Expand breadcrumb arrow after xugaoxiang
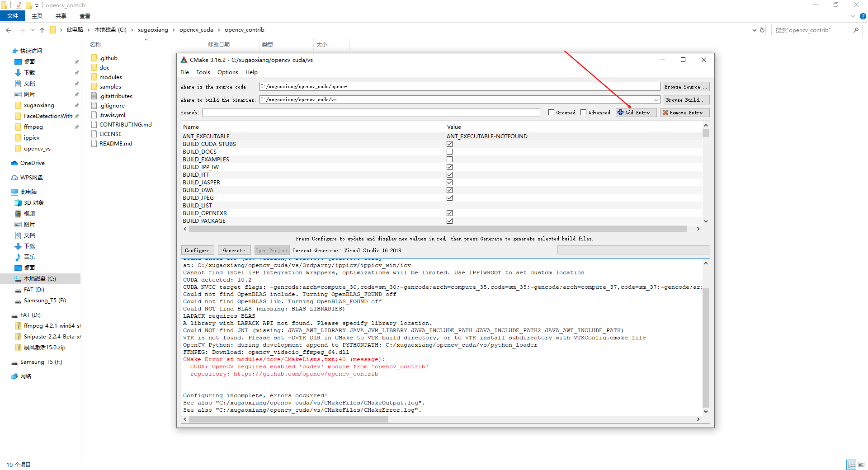This screenshot has height=470, width=868. 174,30
